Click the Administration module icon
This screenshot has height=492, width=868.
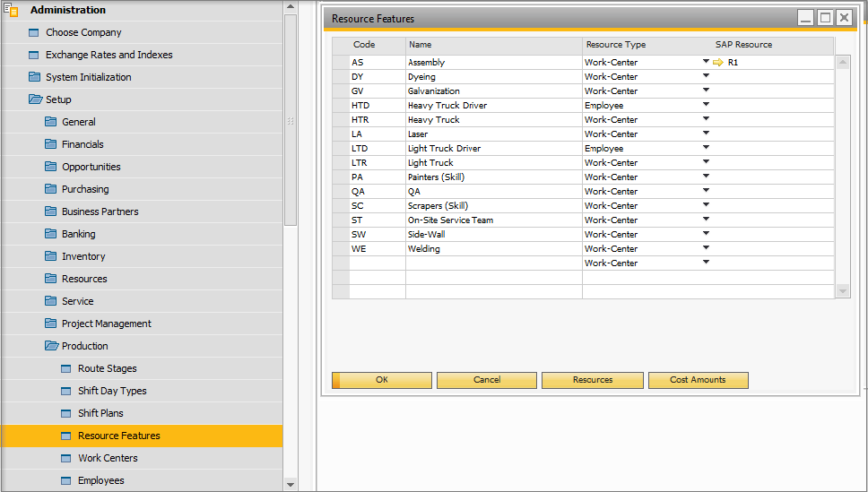[x=12, y=10]
